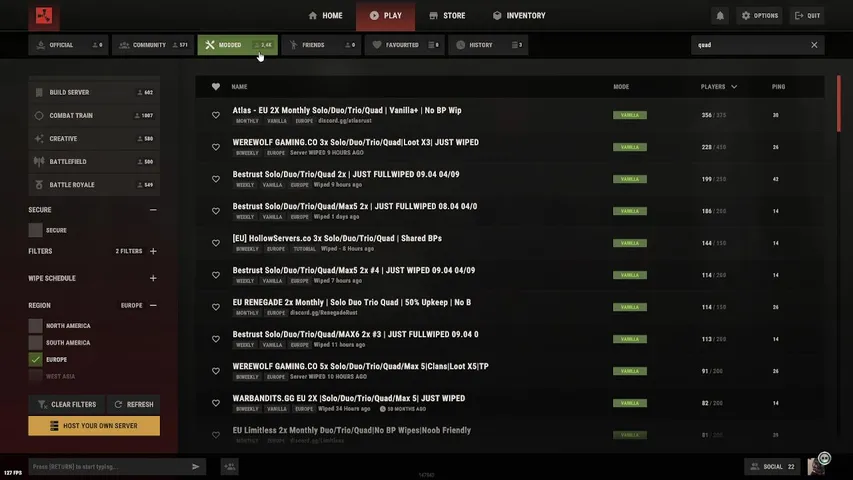The image size is (853, 480).
Task: Toggle the Secure checkbox
Action: 35,230
